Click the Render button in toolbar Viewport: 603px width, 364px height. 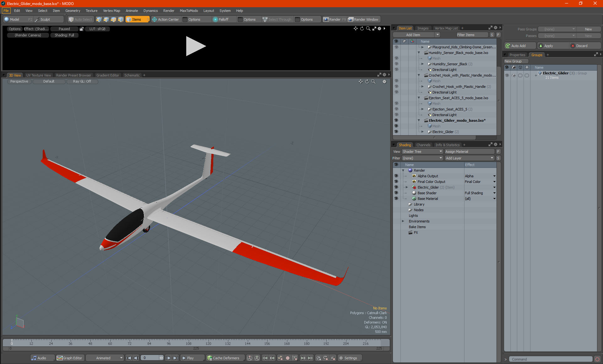(x=335, y=19)
